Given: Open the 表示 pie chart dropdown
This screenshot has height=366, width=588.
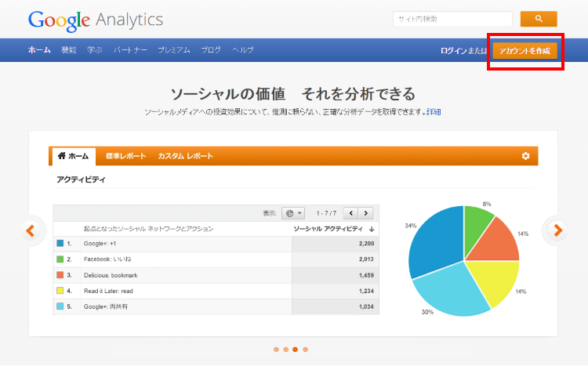Looking at the screenshot, I should [293, 213].
